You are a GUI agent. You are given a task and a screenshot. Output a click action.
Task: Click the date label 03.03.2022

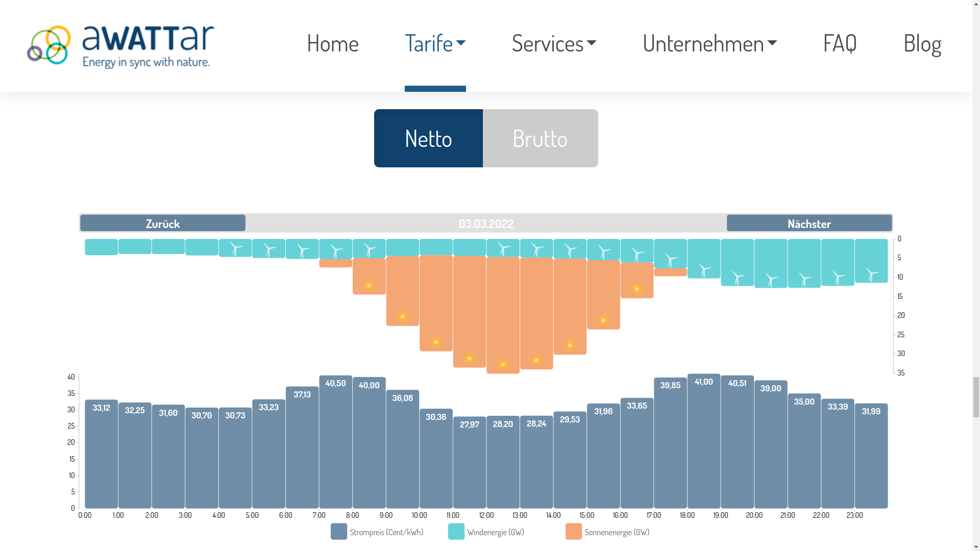click(x=486, y=223)
